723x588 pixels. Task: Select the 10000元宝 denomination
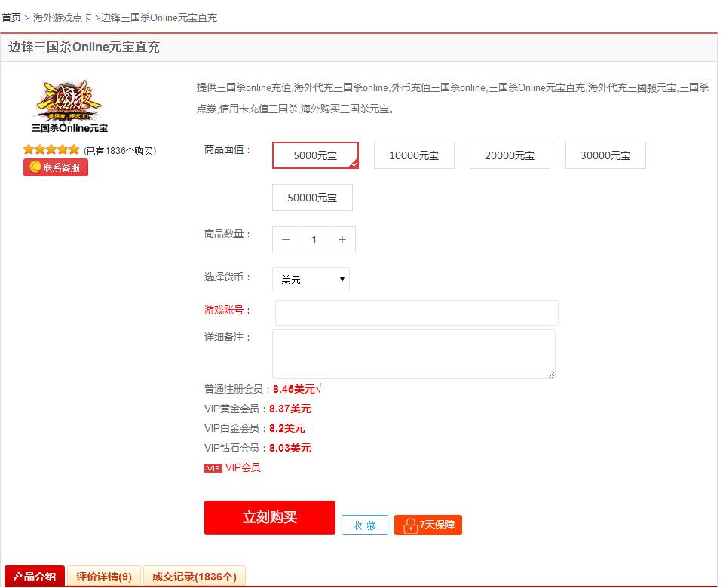(x=414, y=155)
